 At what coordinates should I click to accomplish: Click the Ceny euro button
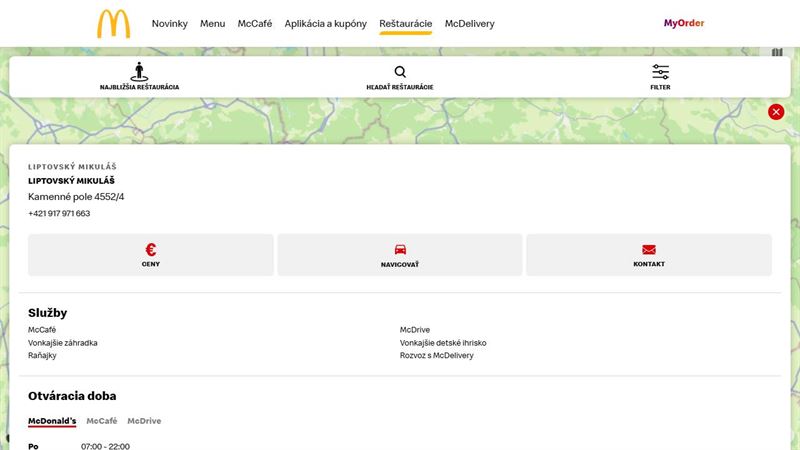(151, 255)
